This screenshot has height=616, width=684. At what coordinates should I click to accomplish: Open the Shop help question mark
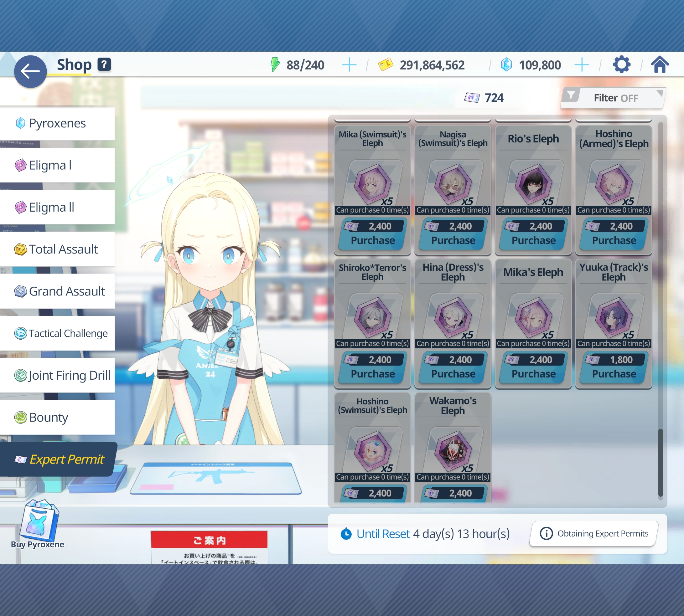[x=104, y=64]
